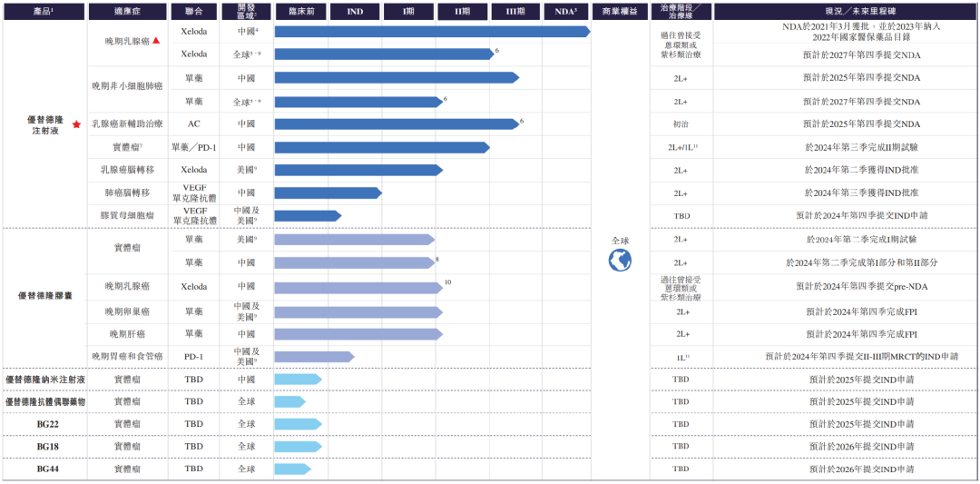Click the BG18 product label
The height and width of the screenshot is (484, 980).
(47, 447)
